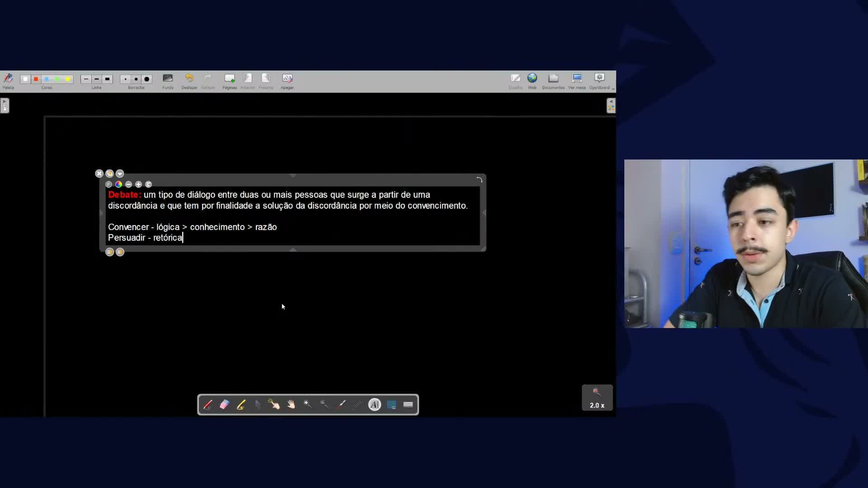
Task: Expand the left pages side panel
Action: pyautogui.click(x=5, y=106)
